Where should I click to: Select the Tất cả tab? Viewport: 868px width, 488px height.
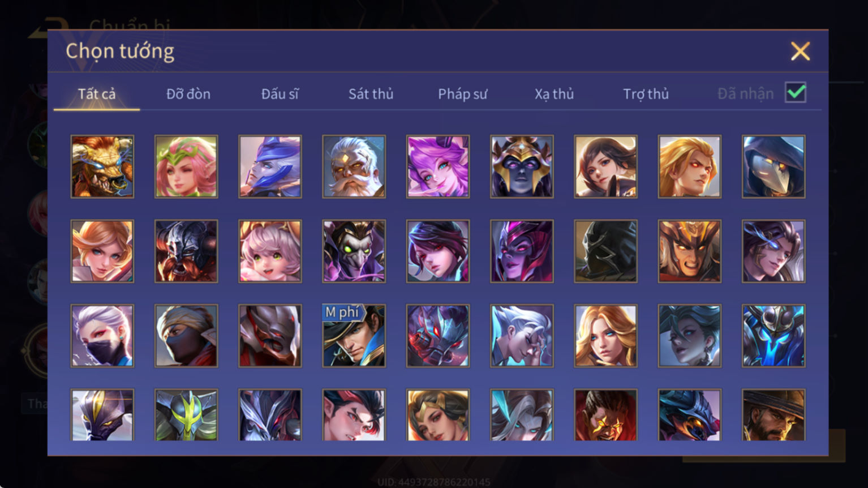[x=97, y=94]
